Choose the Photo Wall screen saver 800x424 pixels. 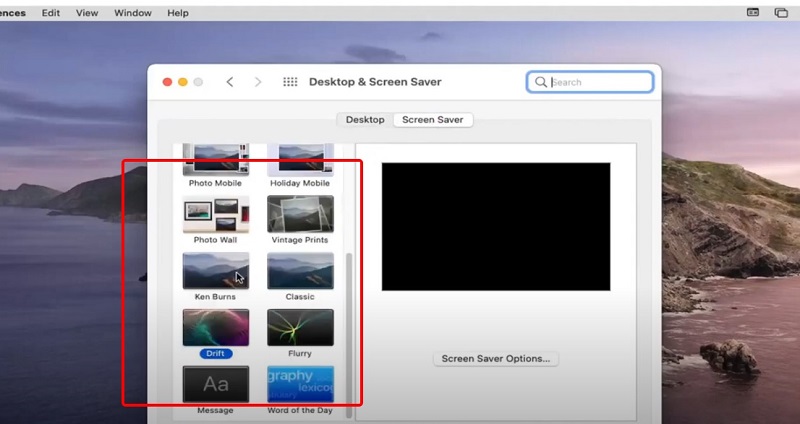tap(215, 214)
